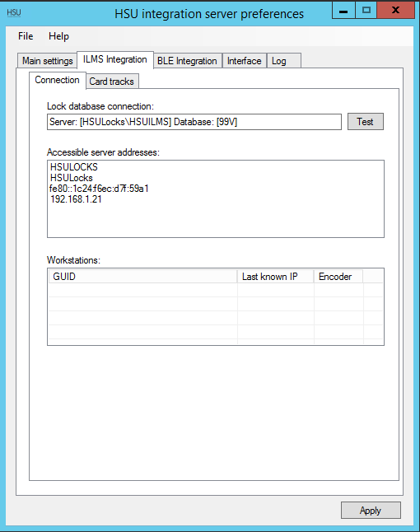Maximize the preferences window
This screenshot has height=532, width=420.
tap(366, 10)
